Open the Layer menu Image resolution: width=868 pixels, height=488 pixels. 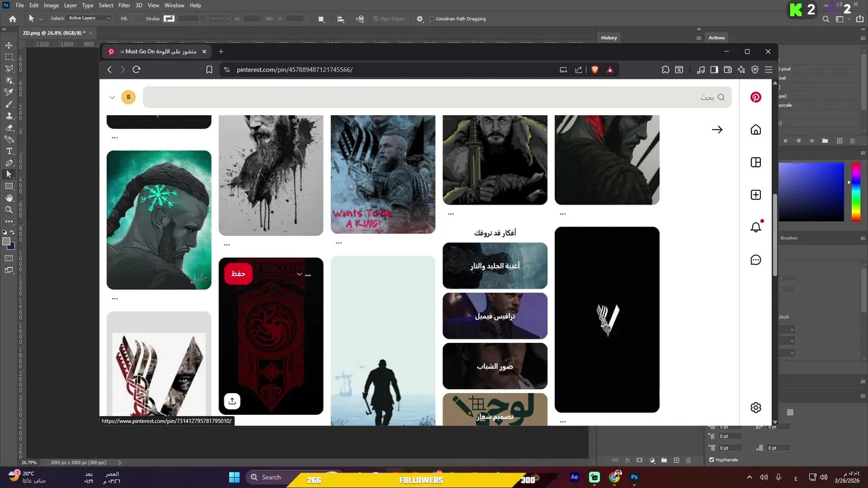pyautogui.click(x=71, y=5)
